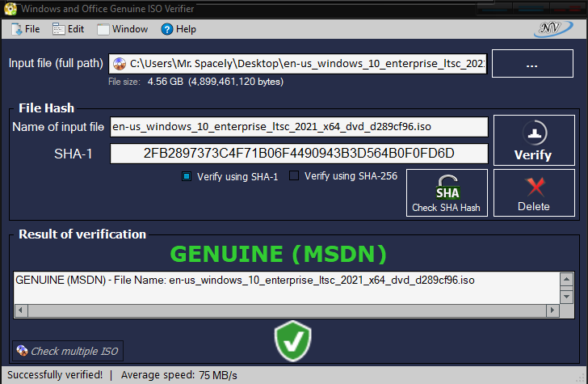This screenshot has width=588, height=384.
Task: Click the input file full path field
Action: click(x=298, y=63)
